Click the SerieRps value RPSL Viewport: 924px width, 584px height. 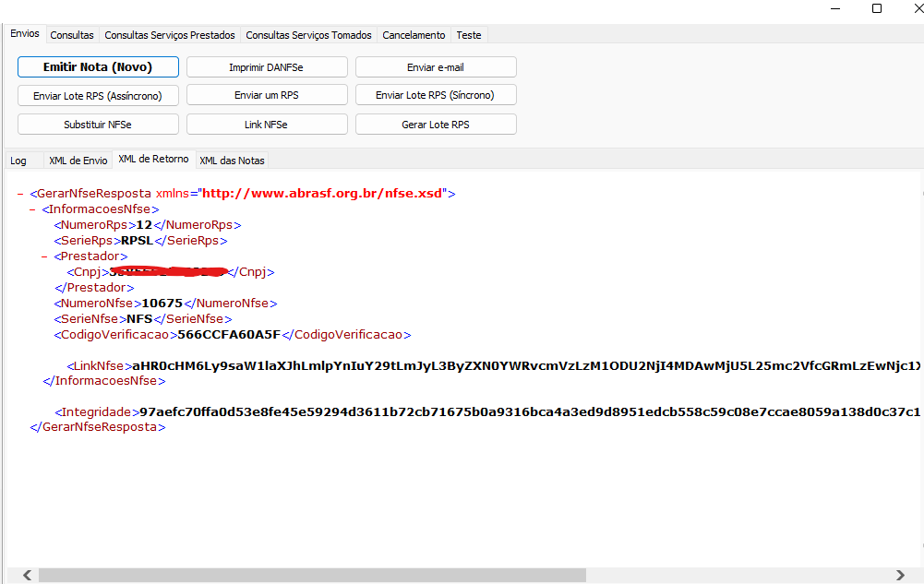pyautogui.click(x=138, y=241)
